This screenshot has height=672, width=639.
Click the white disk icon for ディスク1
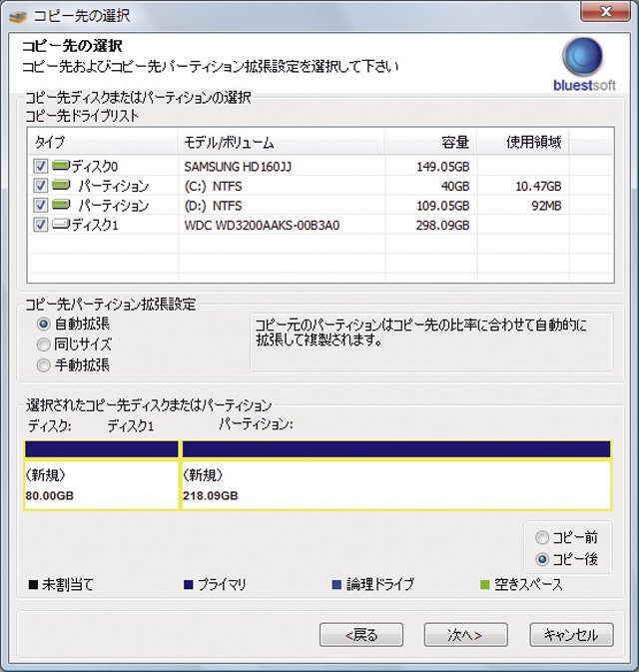61,224
